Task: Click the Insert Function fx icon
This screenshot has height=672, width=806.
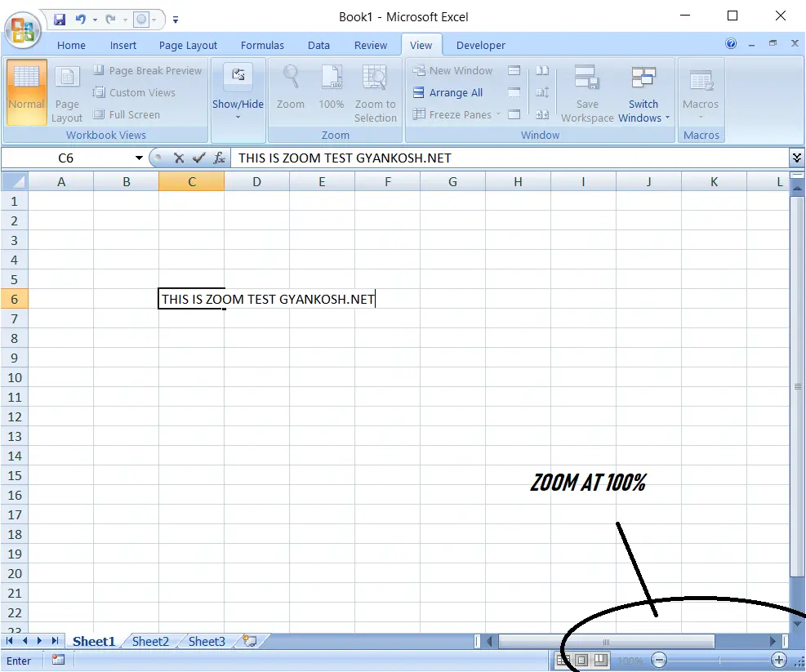Action: pyautogui.click(x=219, y=158)
